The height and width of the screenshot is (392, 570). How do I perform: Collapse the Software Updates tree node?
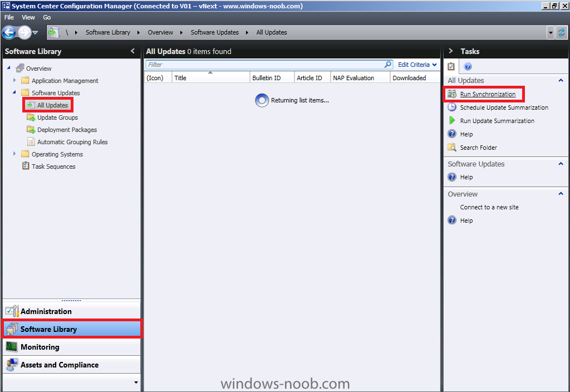pyautogui.click(x=14, y=92)
